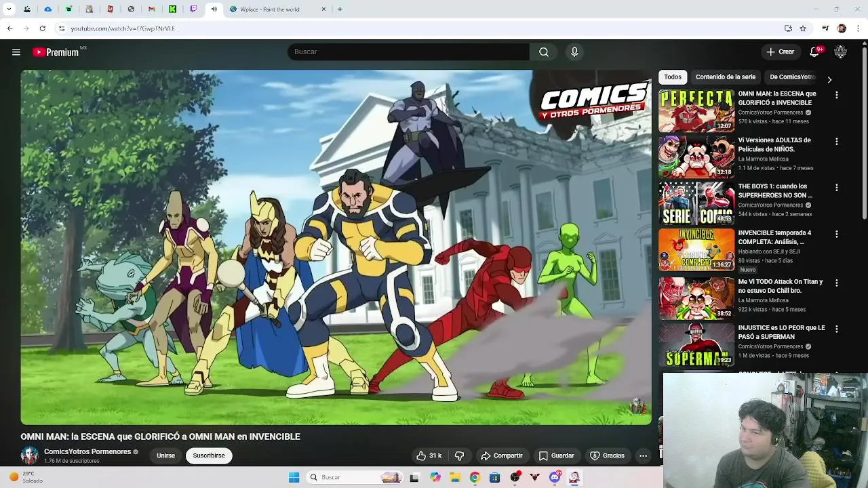868x488 pixels.
Task: Expand the tab search dropdown arrow
Action: [x=9, y=9]
